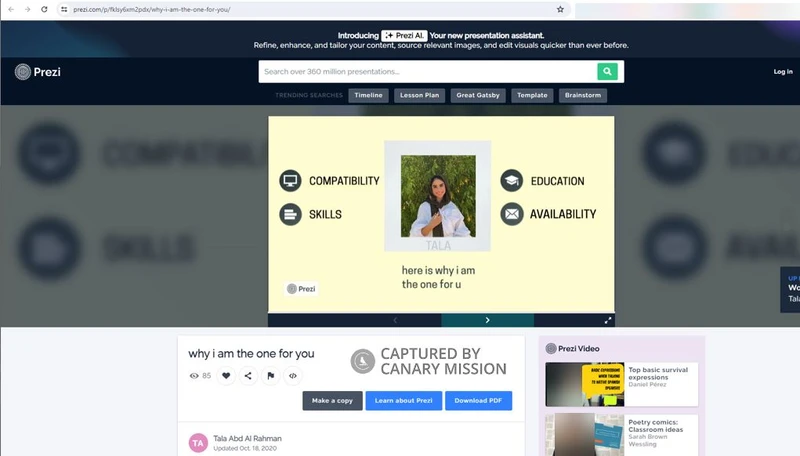Viewport: 800px width, 456px height.
Task: Click the Up next panel at right edge
Action: point(790,289)
